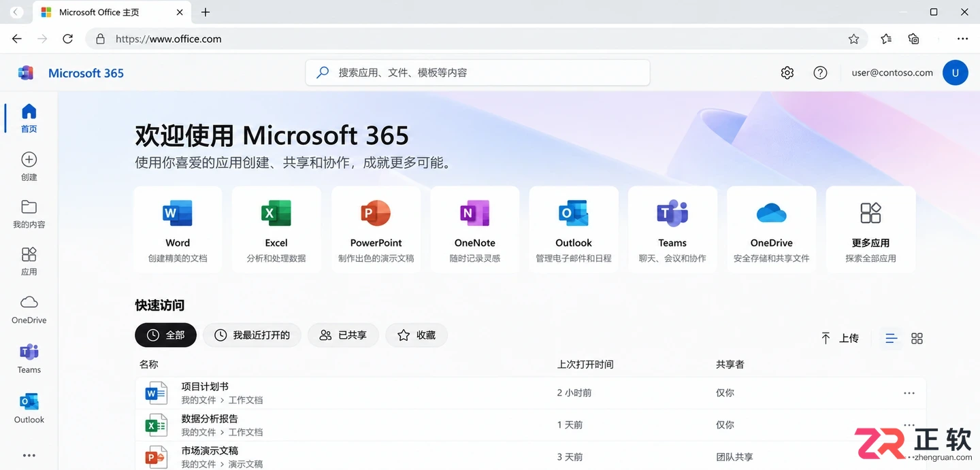The height and width of the screenshot is (470, 980).
Task: Click the search box 搜索应用、文件、模板等内容
Action: [478, 73]
